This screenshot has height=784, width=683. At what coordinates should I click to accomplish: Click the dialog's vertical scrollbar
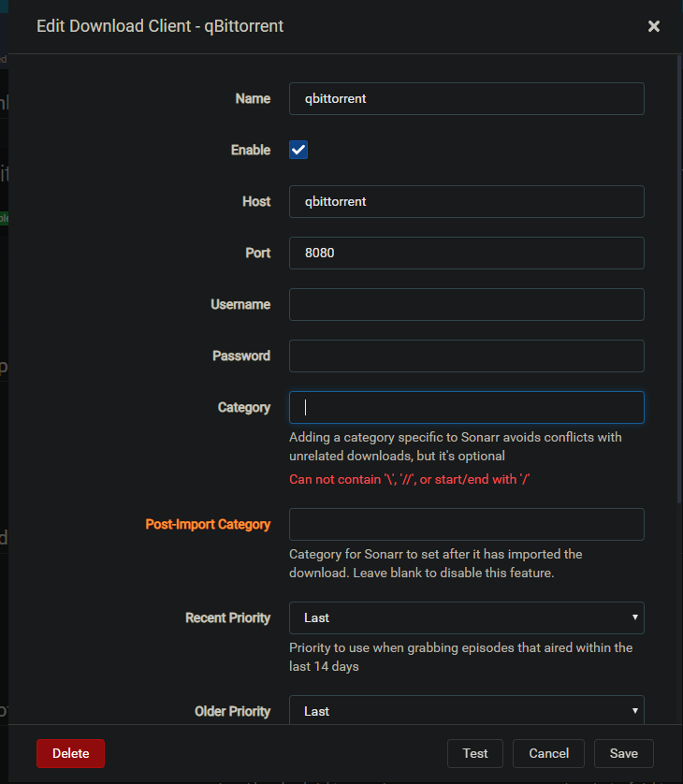click(679, 280)
